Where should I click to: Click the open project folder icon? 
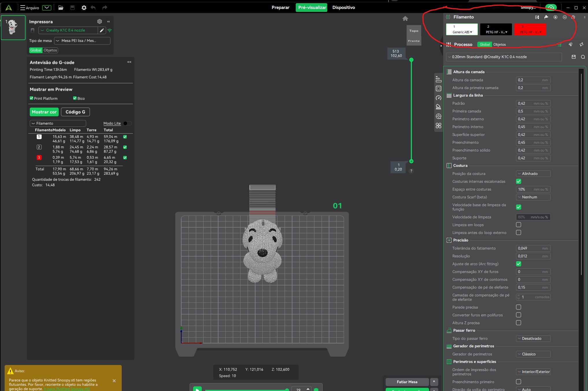(61, 8)
